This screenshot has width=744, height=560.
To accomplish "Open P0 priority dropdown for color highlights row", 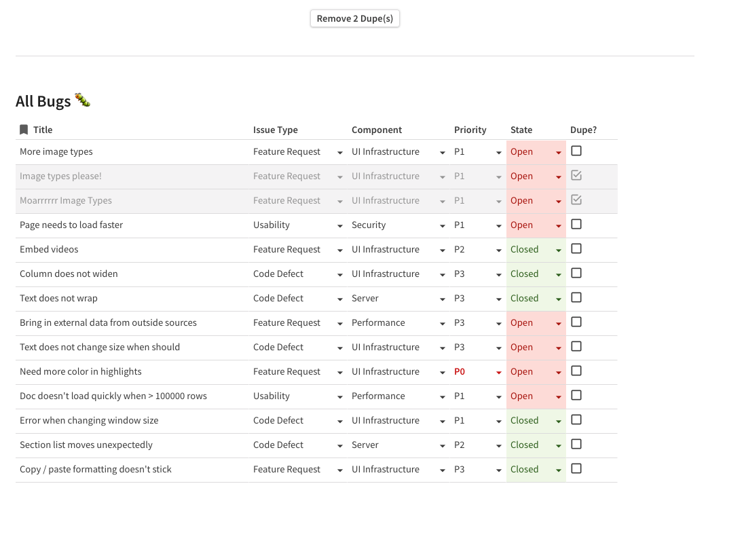I will click(499, 372).
